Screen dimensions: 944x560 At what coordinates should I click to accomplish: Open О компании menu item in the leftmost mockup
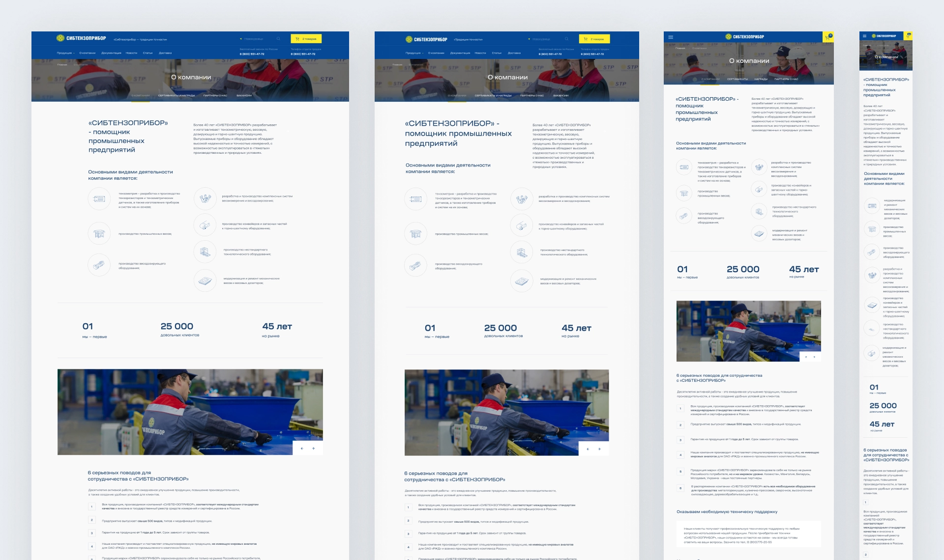(x=88, y=53)
